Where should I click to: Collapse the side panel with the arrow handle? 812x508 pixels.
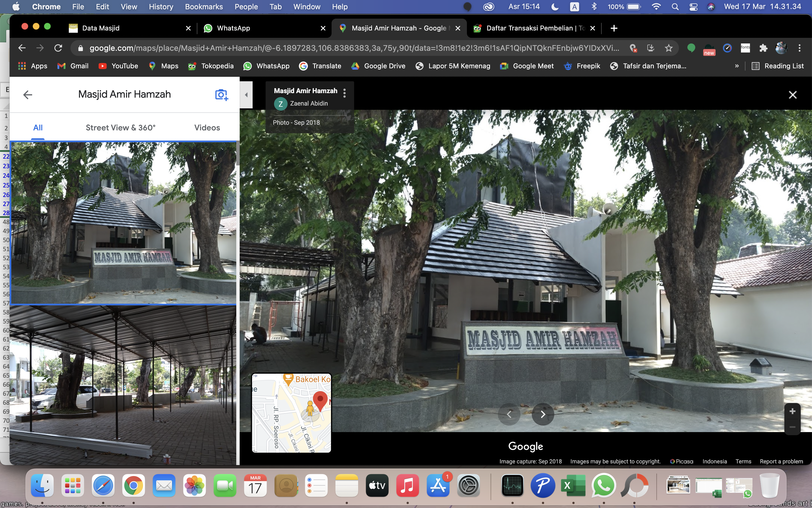click(x=246, y=95)
